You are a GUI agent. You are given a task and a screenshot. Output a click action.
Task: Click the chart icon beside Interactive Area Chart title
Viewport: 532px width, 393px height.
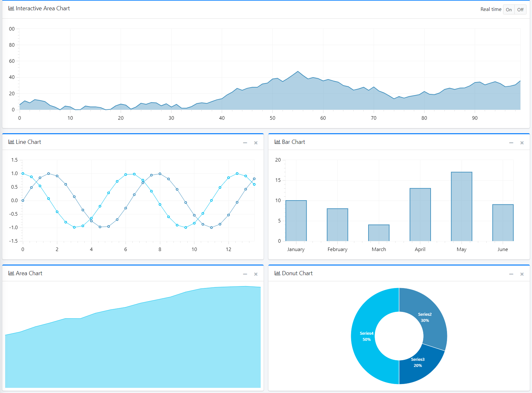11,8
